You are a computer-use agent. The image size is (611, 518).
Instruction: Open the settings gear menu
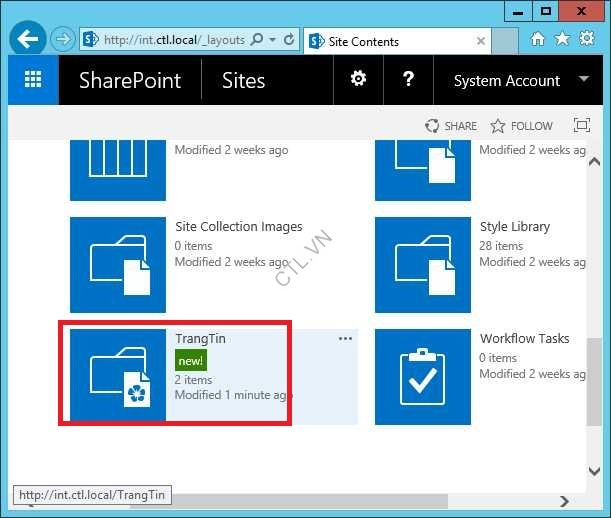tap(358, 80)
